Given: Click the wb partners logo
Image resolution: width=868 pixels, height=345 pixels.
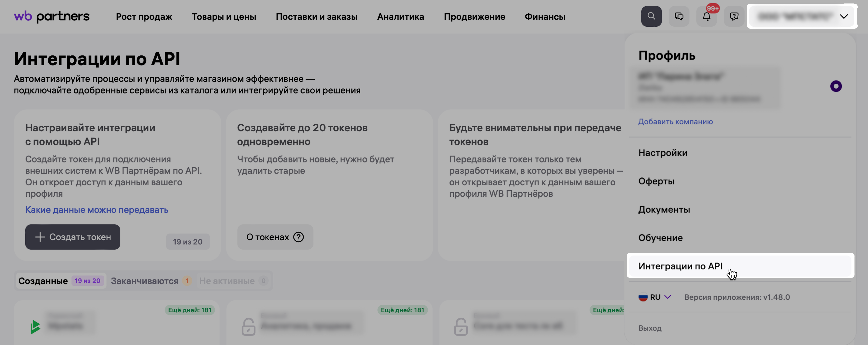Looking at the screenshot, I should (x=52, y=16).
